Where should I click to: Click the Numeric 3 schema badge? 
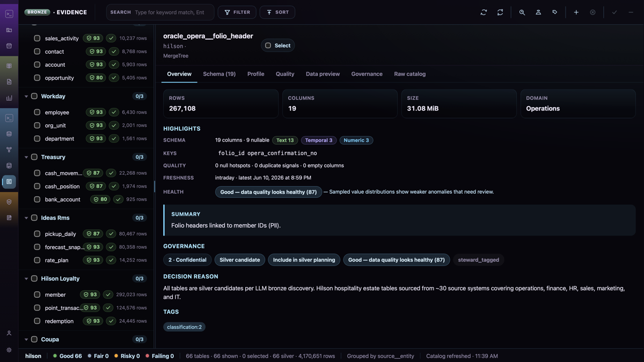356,141
